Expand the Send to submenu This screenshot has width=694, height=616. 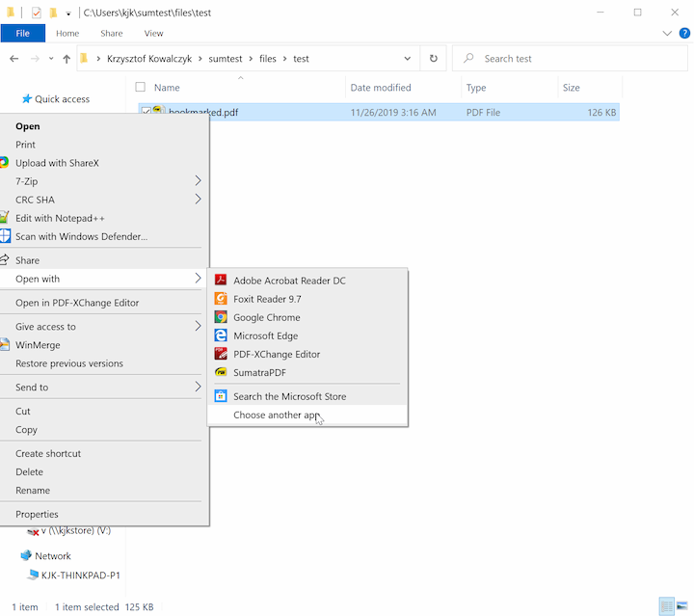coord(198,388)
